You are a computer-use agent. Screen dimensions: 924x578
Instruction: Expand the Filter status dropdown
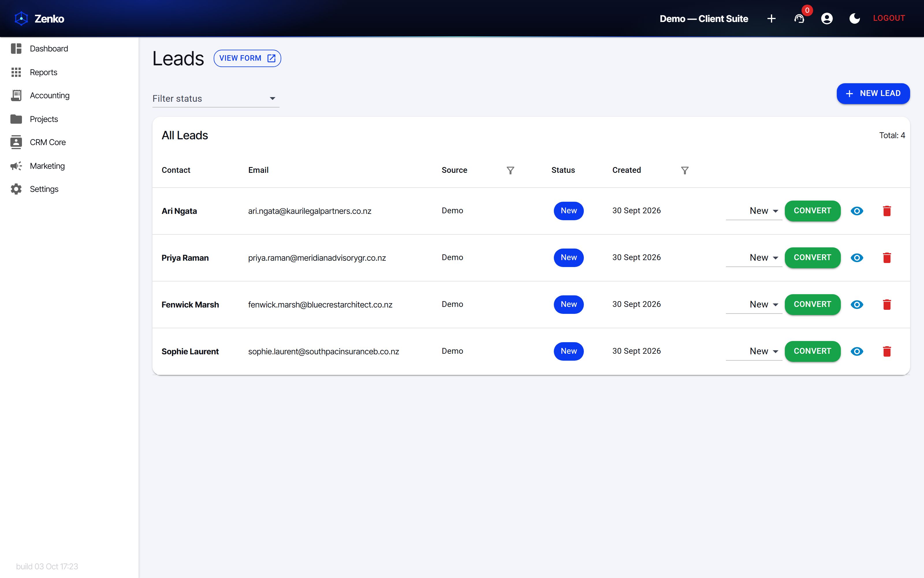click(216, 98)
